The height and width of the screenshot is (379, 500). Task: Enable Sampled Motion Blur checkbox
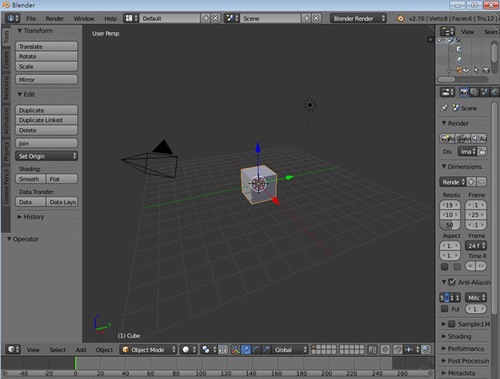coord(452,324)
